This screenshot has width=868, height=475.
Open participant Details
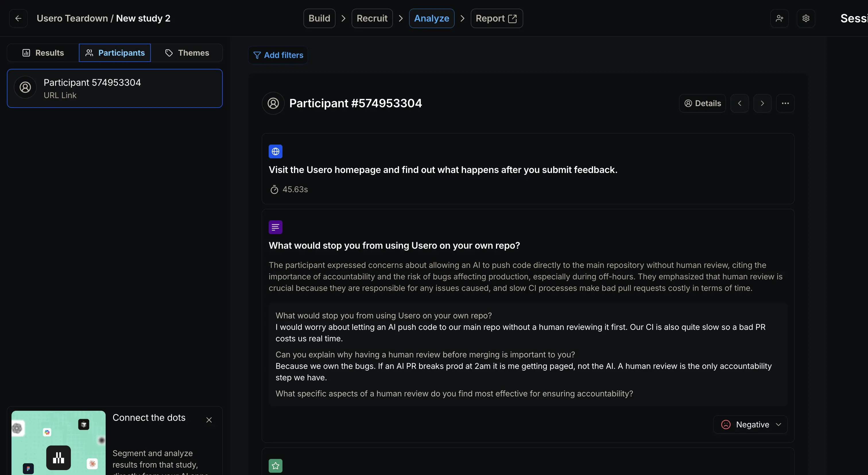click(702, 103)
